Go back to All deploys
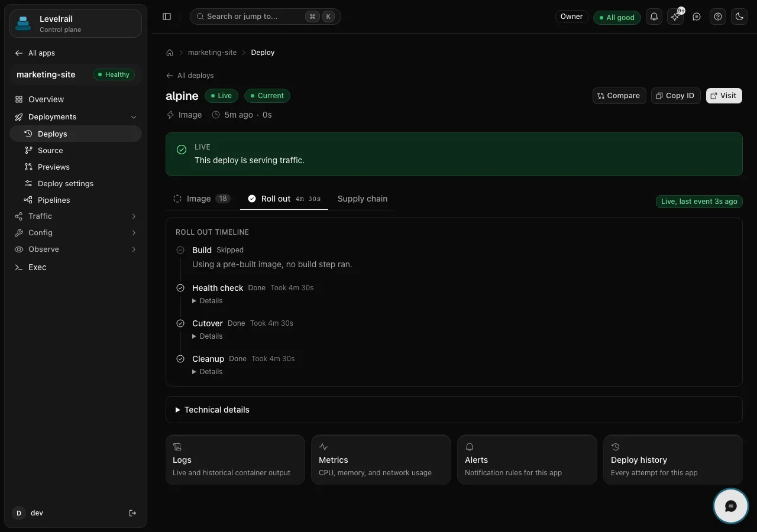 point(190,76)
